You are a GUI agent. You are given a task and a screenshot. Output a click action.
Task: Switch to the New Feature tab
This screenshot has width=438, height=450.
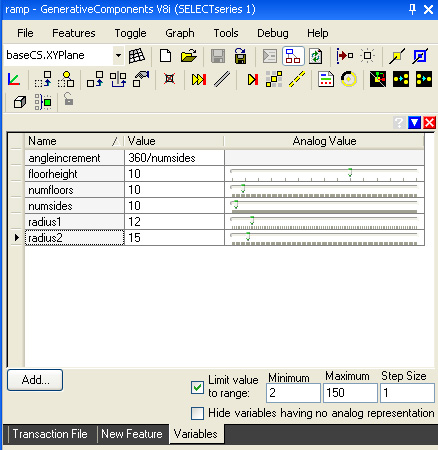(132, 434)
